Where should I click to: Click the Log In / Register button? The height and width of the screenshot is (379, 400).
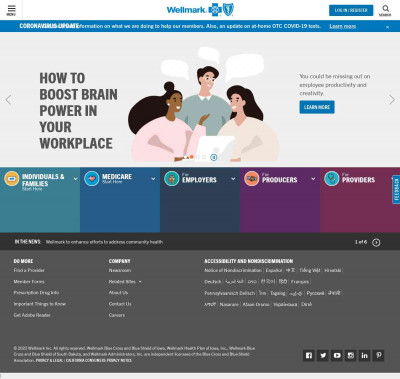[351, 10]
